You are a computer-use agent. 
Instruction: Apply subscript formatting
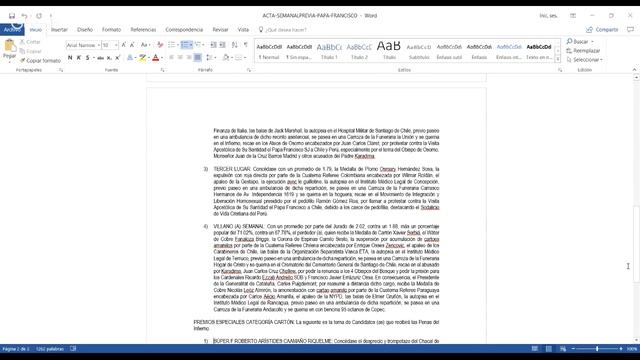[109, 58]
